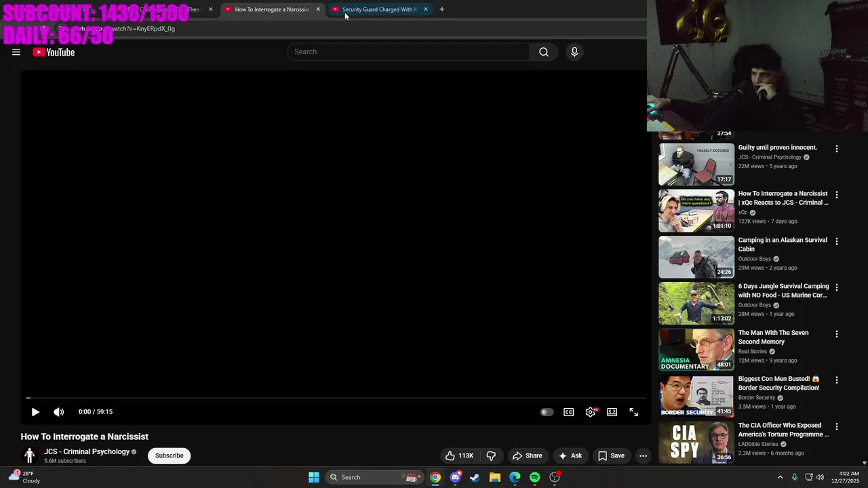The width and height of the screenshot is (868, 488).
Task: Save video to a playlist
Action: [x=611, y=455]
